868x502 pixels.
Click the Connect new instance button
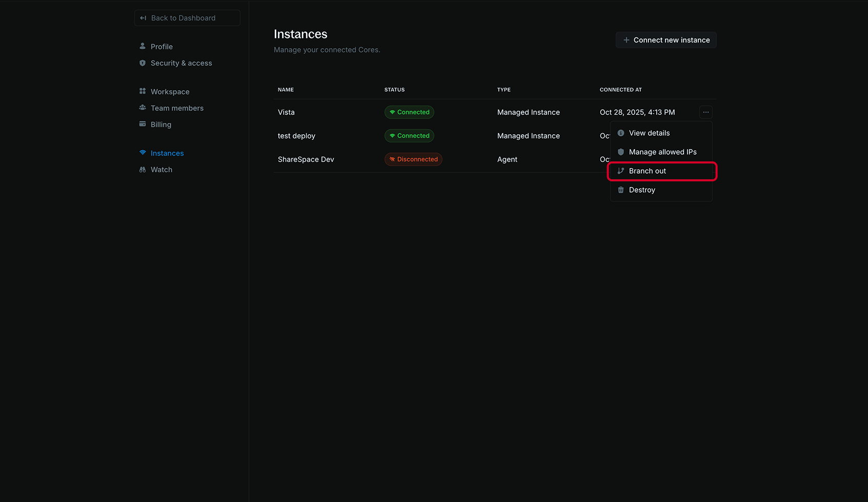pyautogui.click(x=666, y=39)
